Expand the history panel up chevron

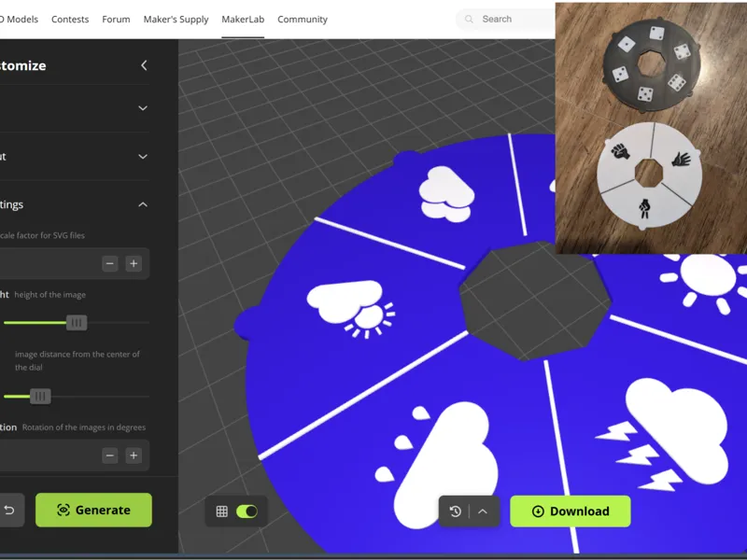483,511
